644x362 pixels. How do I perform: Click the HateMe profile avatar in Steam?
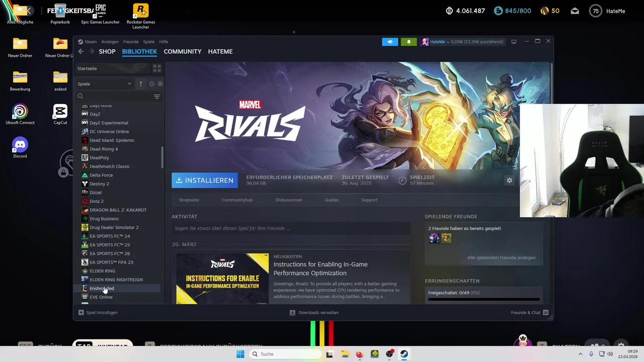[x=425, y=42]
